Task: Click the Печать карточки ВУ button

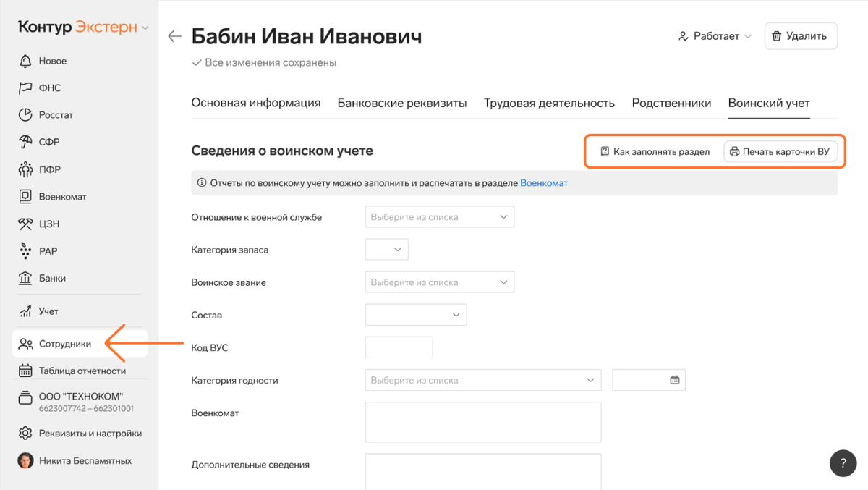Action: tap(780, 151)
